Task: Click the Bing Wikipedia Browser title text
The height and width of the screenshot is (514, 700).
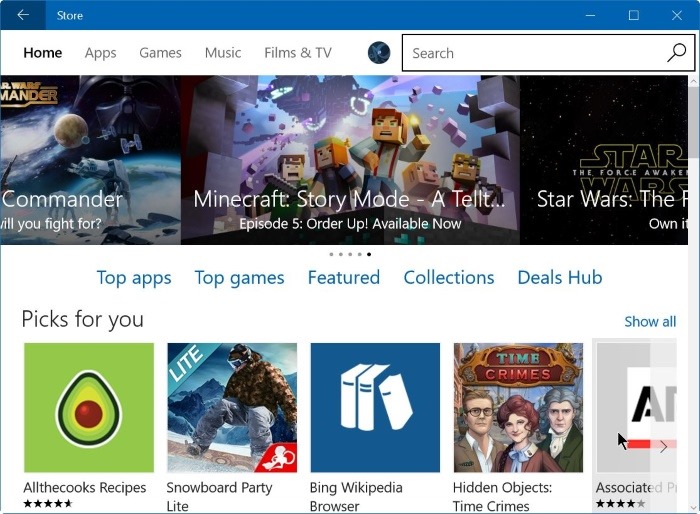Action: click(x=356, y=497)
